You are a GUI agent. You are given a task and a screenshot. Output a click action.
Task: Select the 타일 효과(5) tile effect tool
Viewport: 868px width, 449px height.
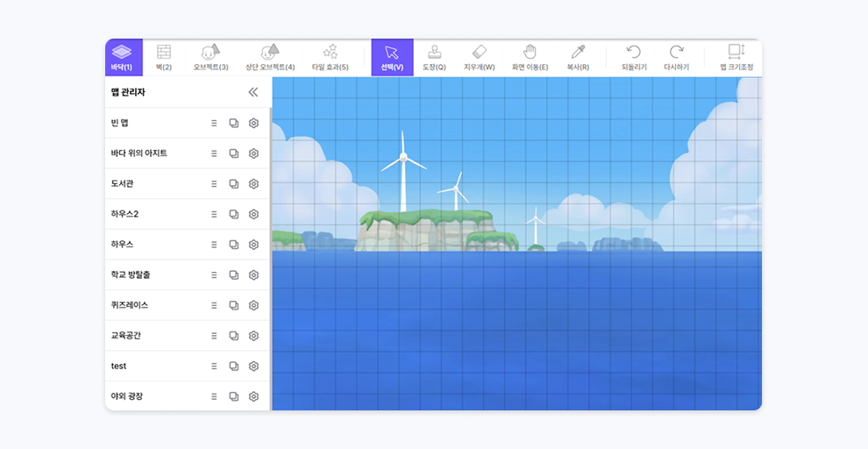[x=330, y=58]
